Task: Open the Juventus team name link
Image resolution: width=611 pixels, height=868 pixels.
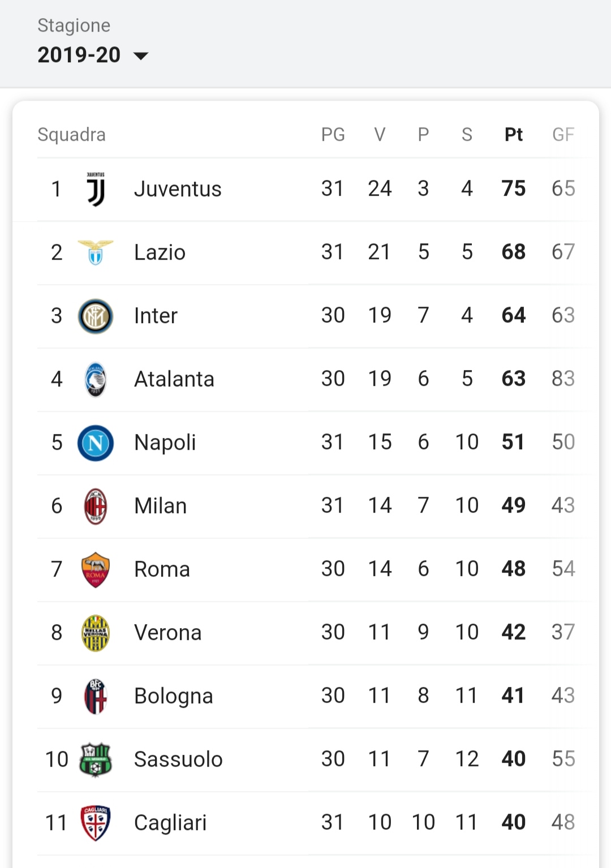Action: 178,189
